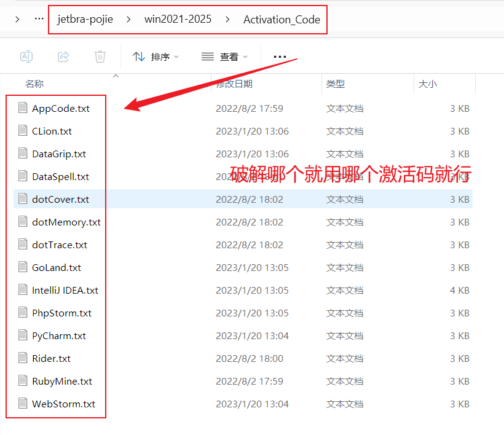Navigate to win2021-2025 in the breadcrumb

tap(178, 20)
